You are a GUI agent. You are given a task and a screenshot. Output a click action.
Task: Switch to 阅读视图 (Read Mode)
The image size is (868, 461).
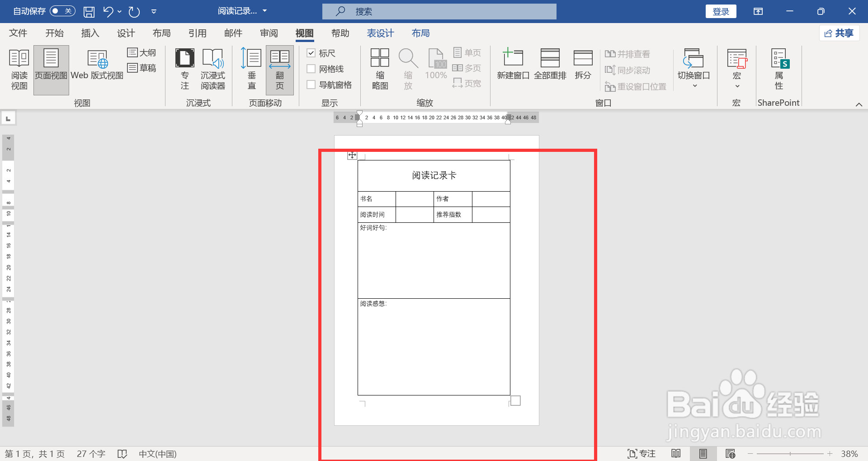coord(19,69)
